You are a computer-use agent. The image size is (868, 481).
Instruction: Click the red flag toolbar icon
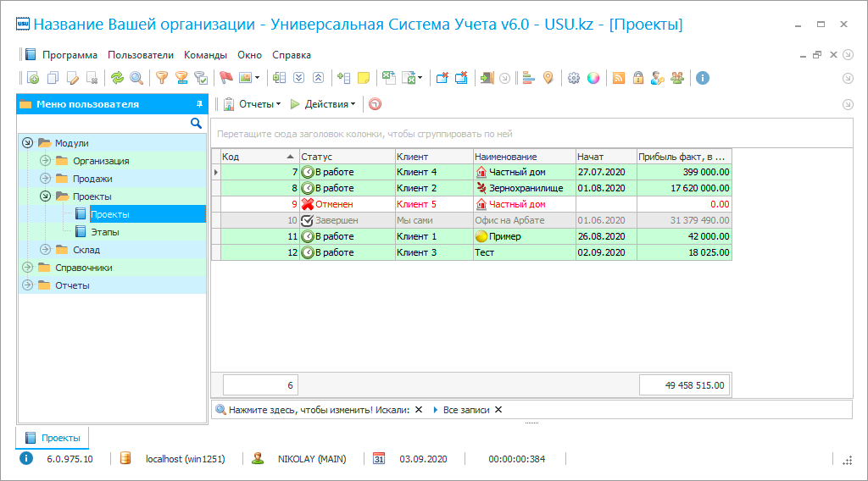[x=225, y=78]
